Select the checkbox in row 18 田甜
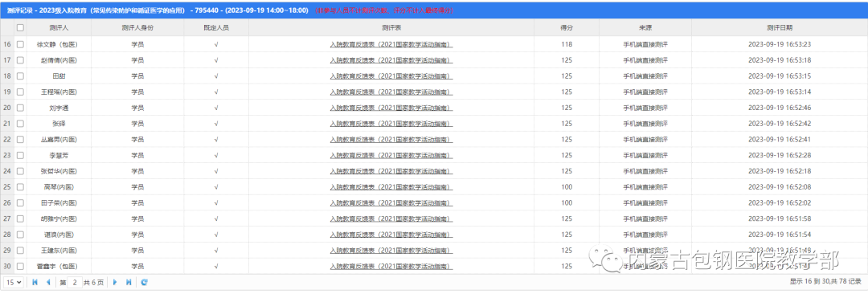 [x=20, y=76]
